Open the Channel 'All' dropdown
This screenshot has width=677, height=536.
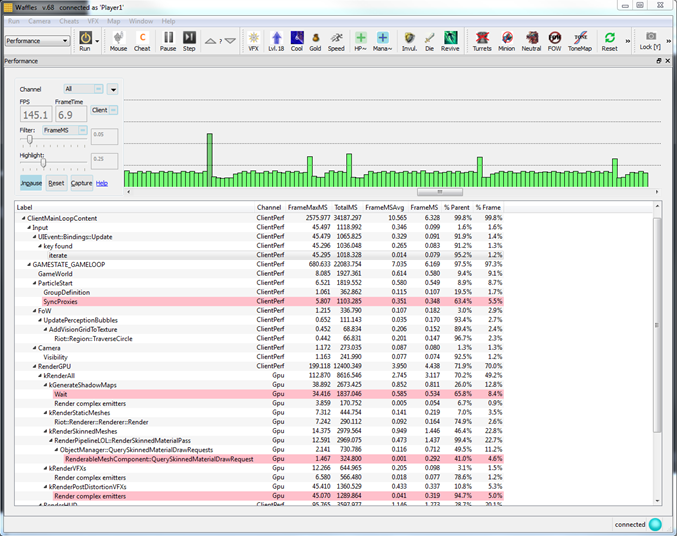[83, 89]
